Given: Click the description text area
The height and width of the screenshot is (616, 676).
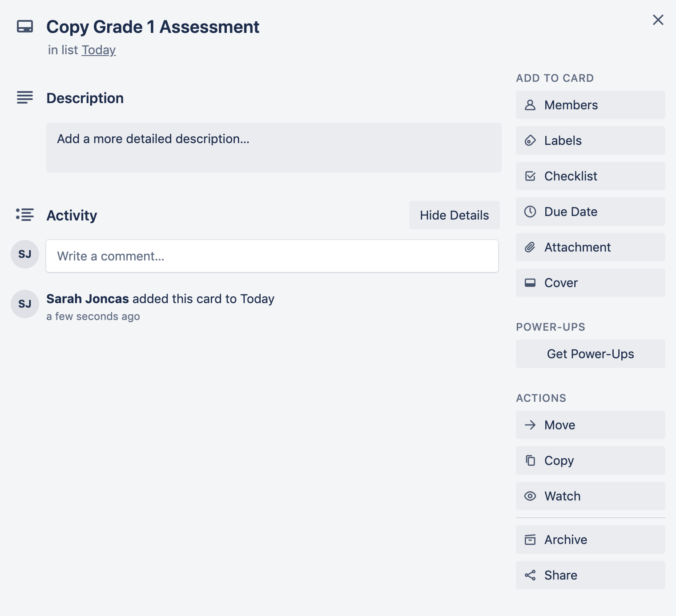Looking at the screenshot, I should coord(274,148).
